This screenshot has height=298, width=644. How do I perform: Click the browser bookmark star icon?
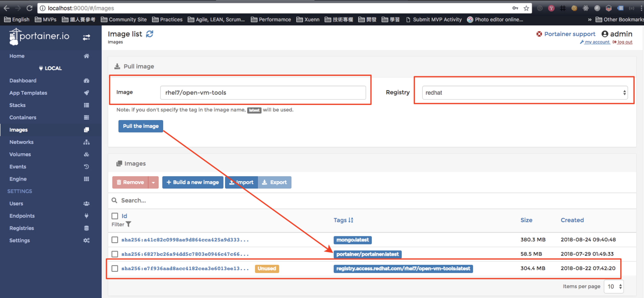pos(526,8)
